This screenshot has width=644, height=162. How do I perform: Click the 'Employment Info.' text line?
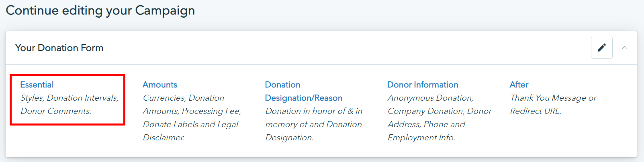(421, 138)
